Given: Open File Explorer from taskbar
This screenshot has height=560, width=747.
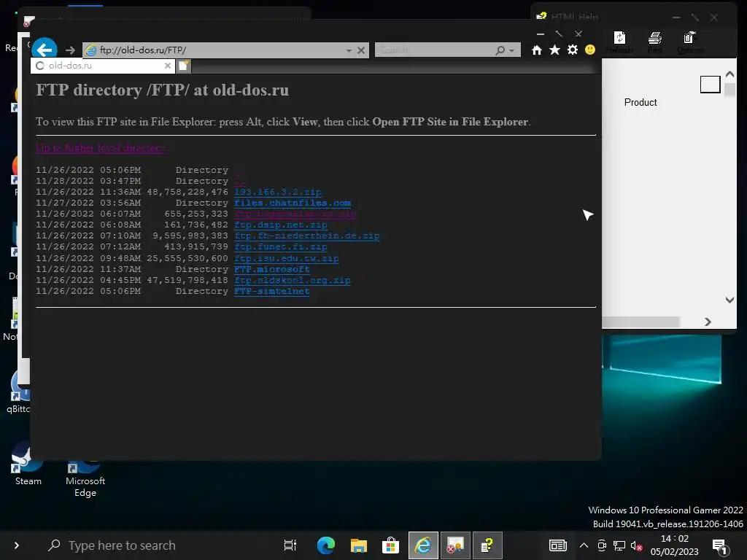Looking at the screenshot, I should pyautogui.click(x=358, y=545).
